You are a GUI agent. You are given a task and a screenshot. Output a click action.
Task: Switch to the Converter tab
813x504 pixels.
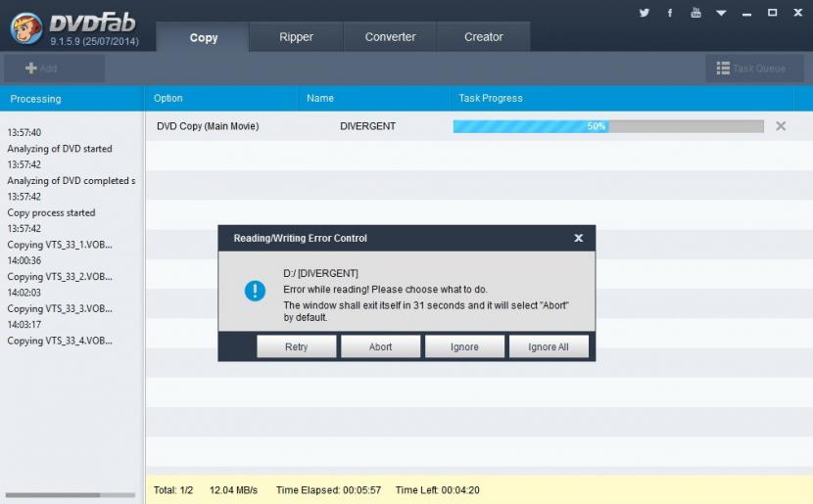390,37
